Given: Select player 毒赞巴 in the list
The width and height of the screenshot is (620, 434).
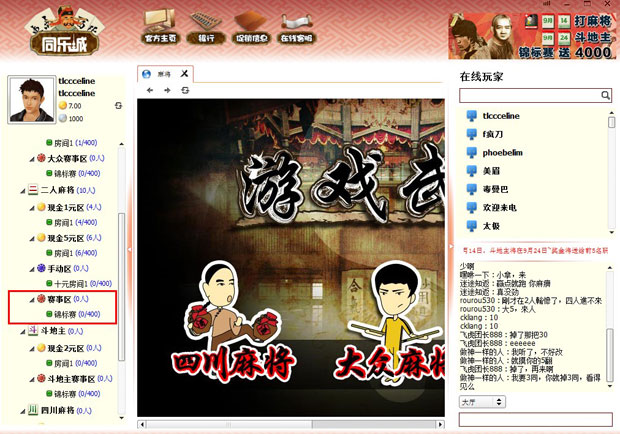Looking at the screenshot, I should [x=495, y=189].
